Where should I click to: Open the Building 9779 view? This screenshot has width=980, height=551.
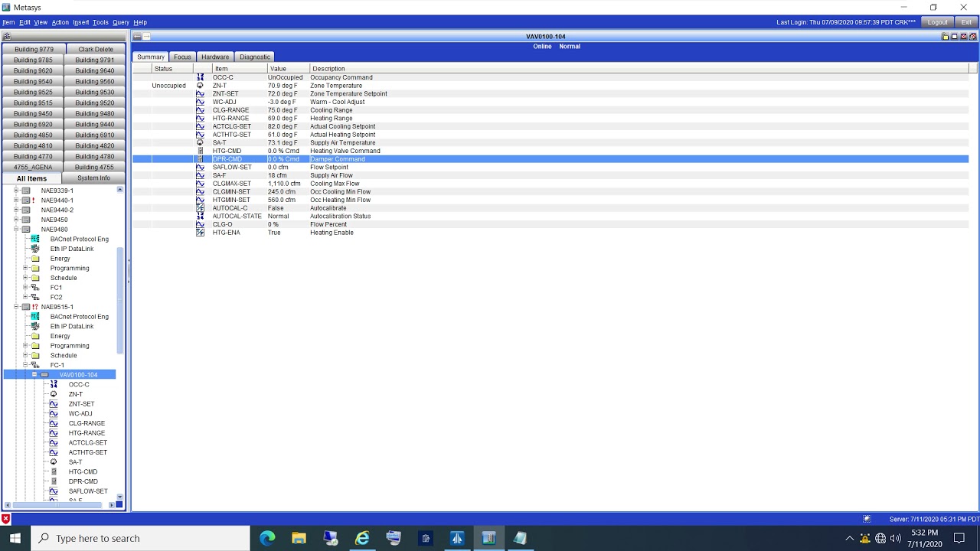34,49
